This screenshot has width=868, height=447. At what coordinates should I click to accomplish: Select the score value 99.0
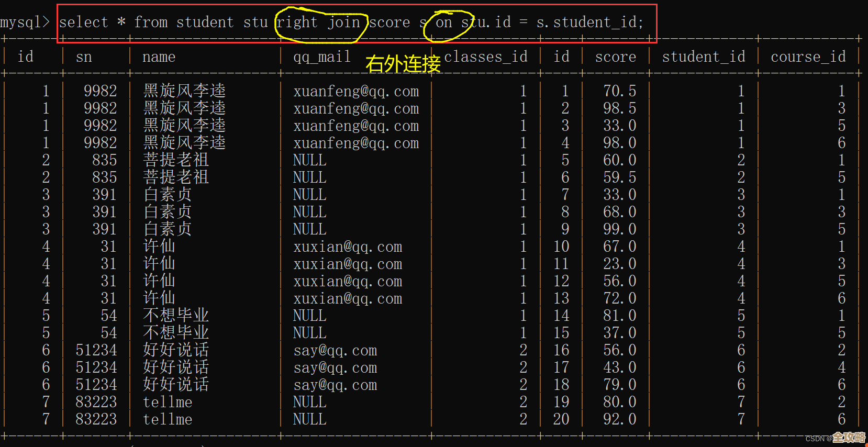(x=619, y=229)
